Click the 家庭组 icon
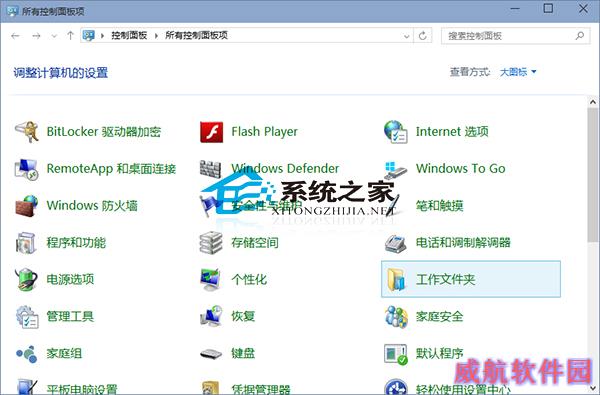 (26, 354)
